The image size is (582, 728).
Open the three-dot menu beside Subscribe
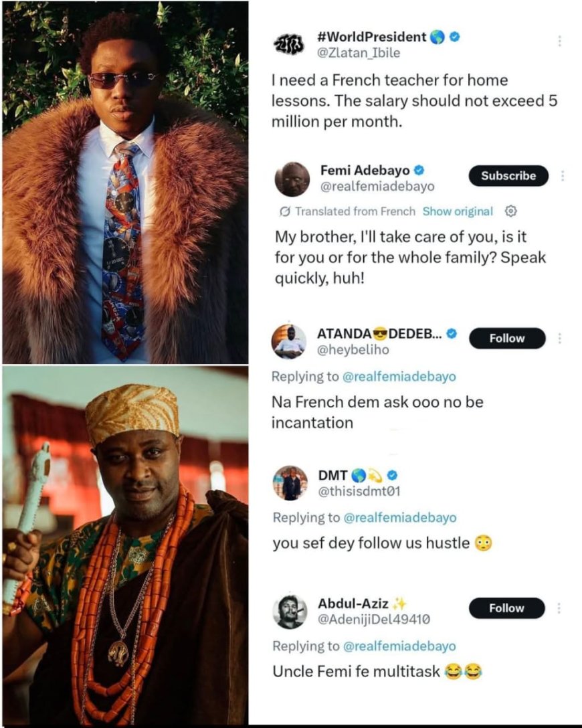click(563, 175)
